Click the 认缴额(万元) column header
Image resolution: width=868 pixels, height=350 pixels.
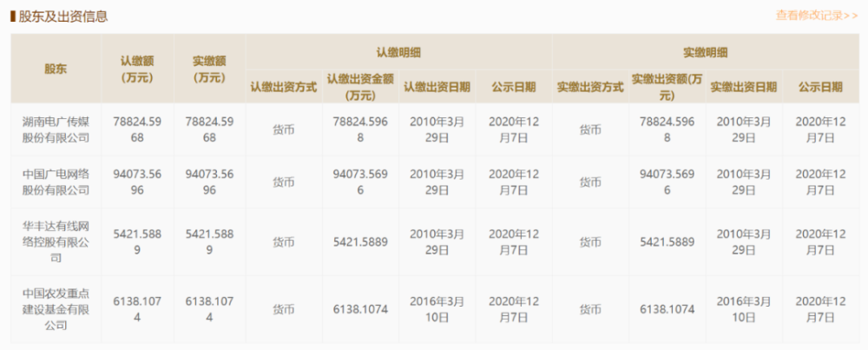click(137, 69)
